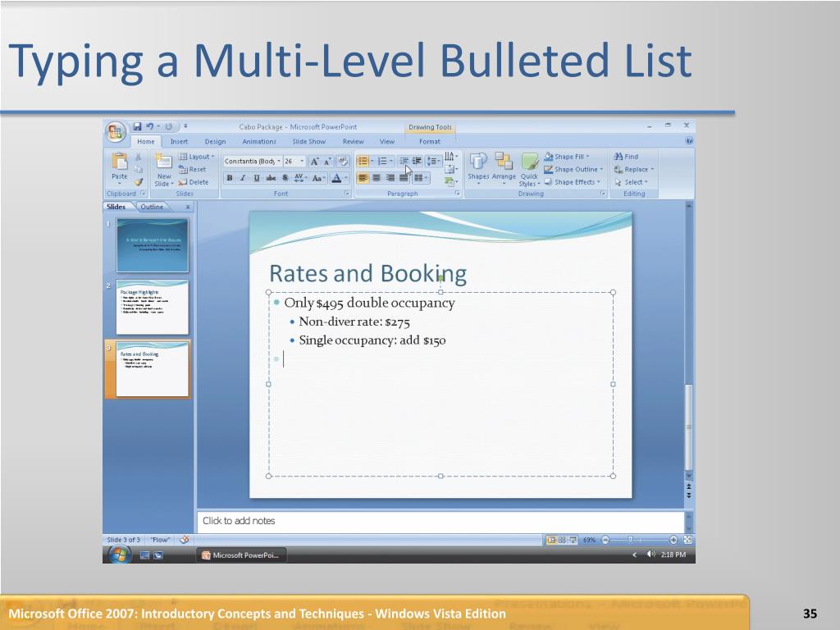The image size is (840, 630).
Task: Click the zoom slider handle
Action: (x=631, y=540)
